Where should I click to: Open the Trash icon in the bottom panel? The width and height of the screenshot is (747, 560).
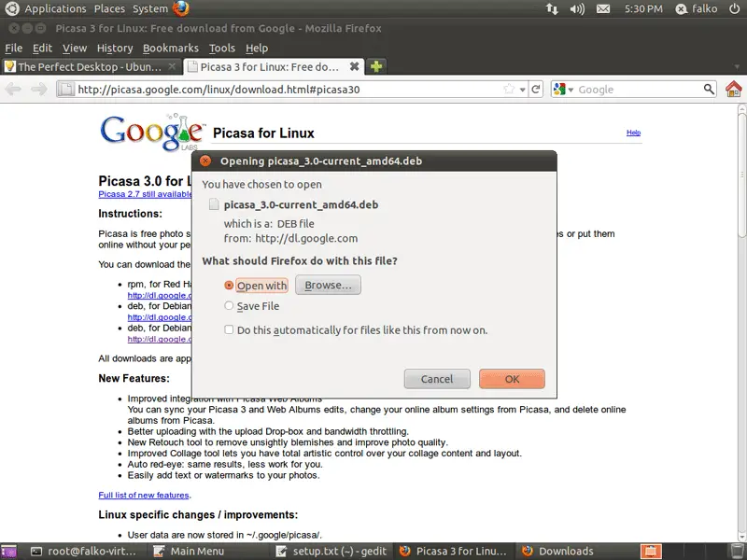tap(738, 551)
